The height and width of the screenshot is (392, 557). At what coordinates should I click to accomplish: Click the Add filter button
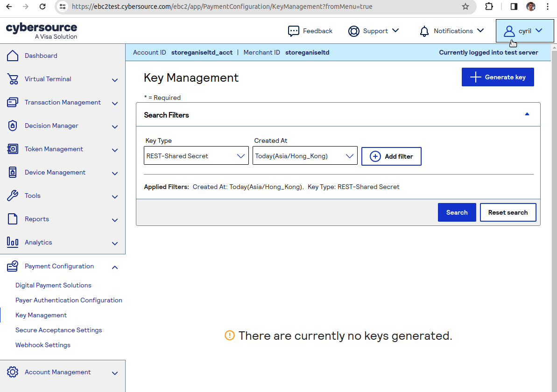tap(391, 156)
